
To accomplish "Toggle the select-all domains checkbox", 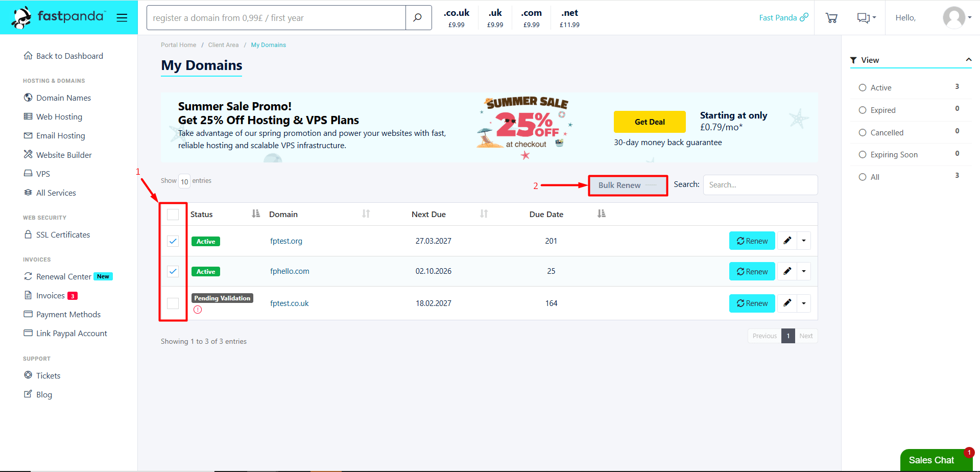I will [x=173, y=215].
